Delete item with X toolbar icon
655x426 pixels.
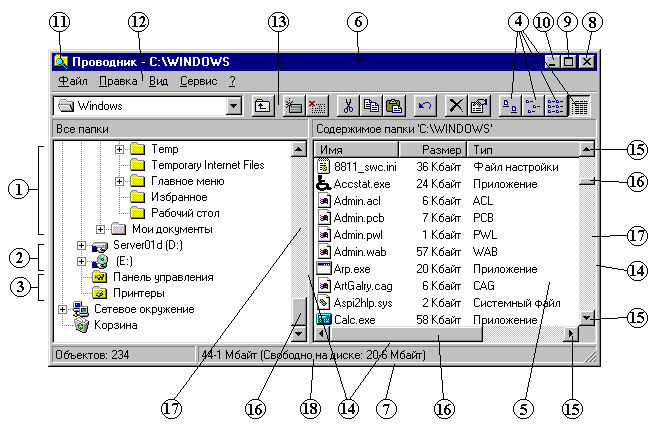[x=456, y=106]
